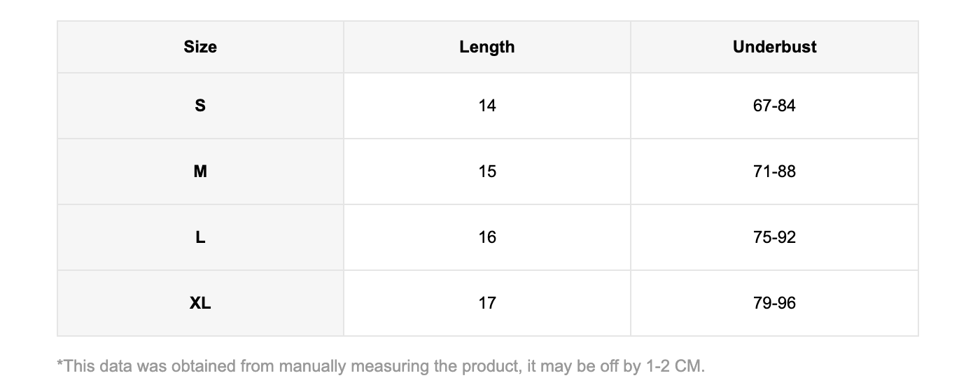
Task: Click the length value 16
Action: (x=487, y=237)
